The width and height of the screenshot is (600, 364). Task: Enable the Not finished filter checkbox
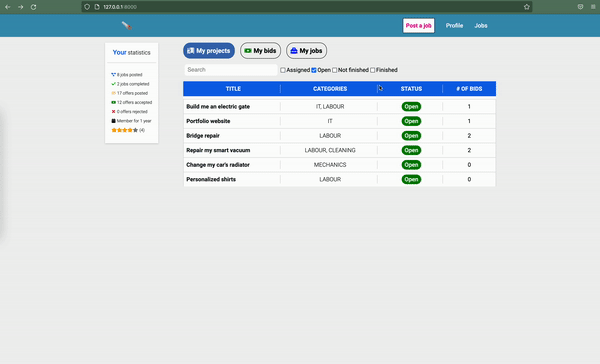(334, 70)
